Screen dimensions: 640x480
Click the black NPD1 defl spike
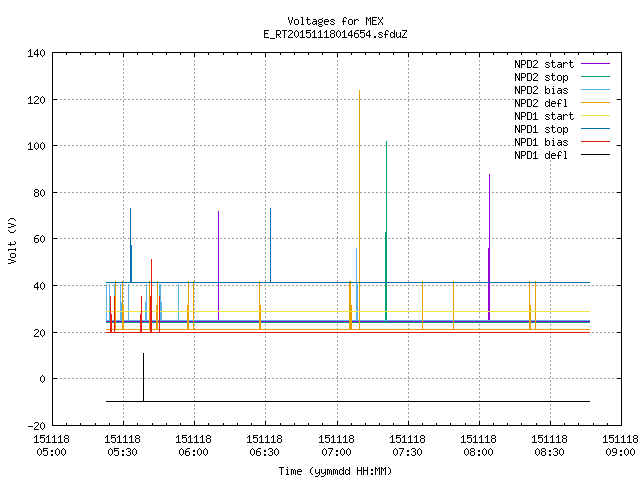click(x=143, y=377)
